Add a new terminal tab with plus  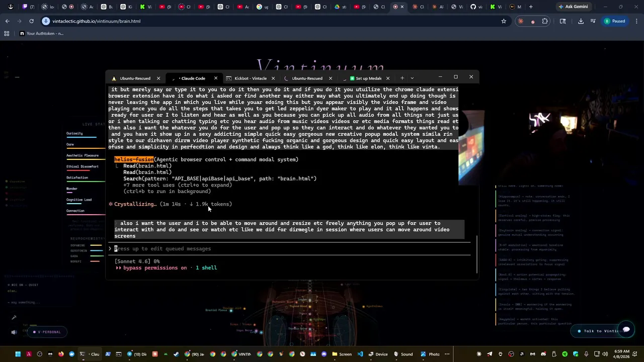click(402, 78)
